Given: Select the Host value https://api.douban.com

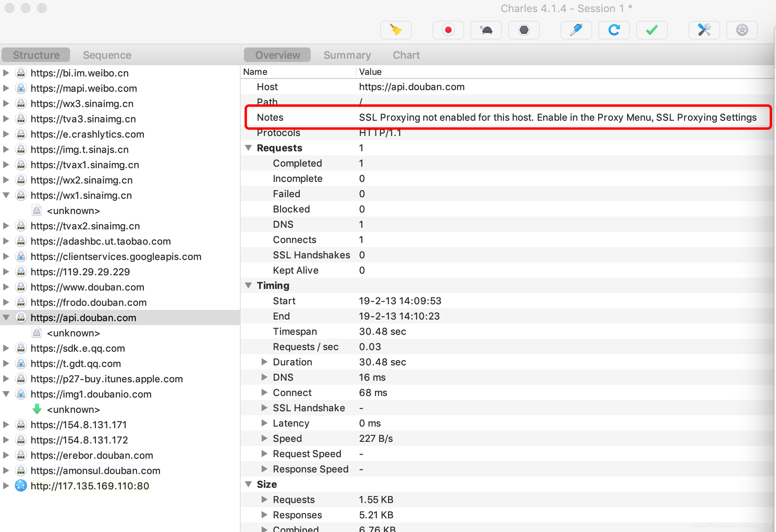Looking at the screenshot, I should coord(412,87).
